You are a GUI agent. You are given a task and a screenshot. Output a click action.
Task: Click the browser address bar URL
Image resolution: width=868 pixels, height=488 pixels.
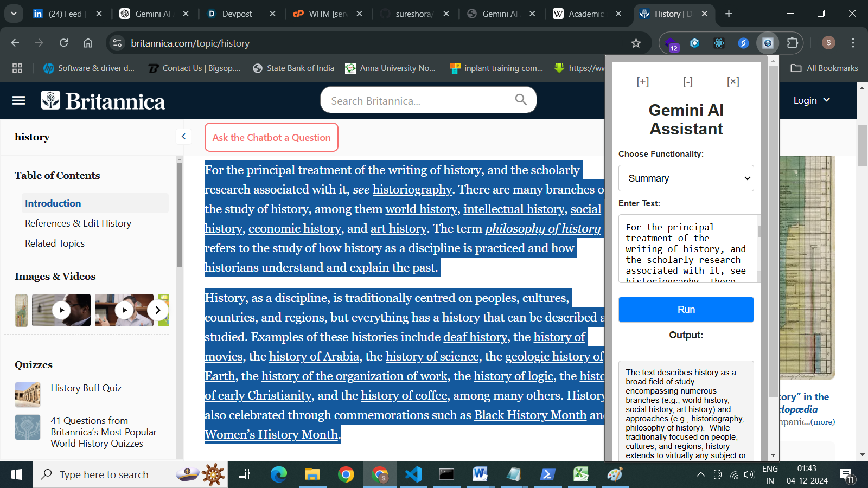(190, 43)
